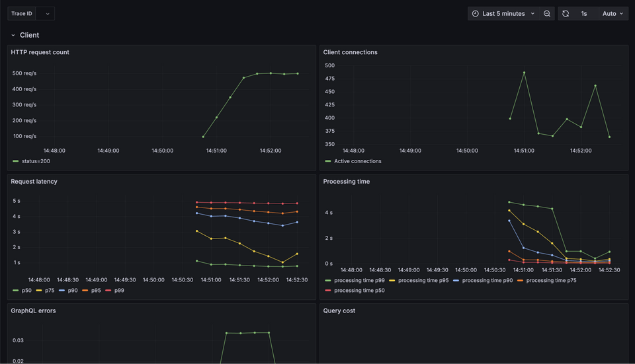Click green swatch beside Active connections

[327, 161]
